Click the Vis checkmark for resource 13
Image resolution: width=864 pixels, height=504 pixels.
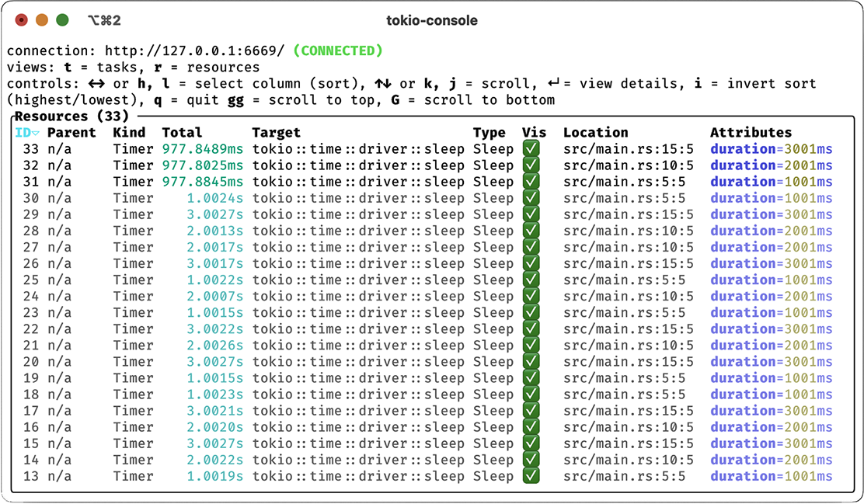click(531, 476)
